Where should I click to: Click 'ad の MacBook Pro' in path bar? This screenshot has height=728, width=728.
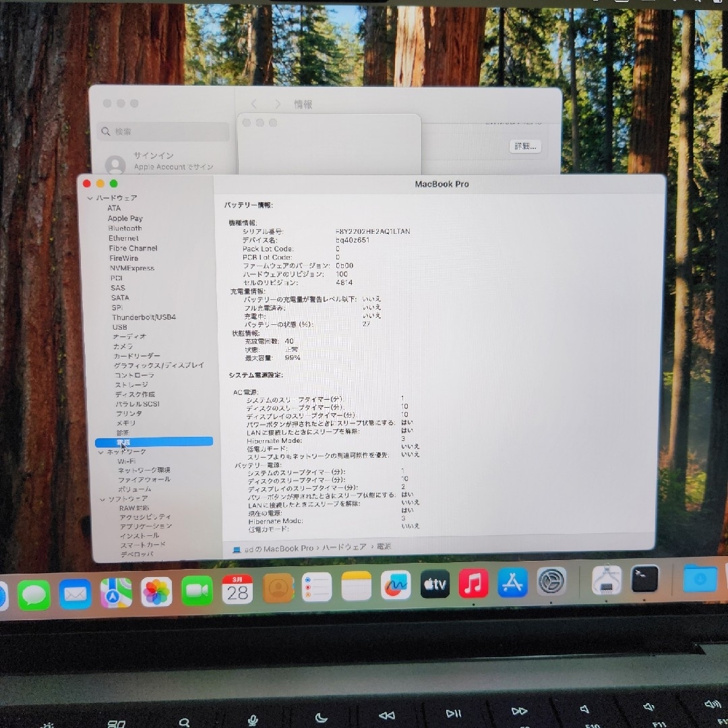tap(278, 549)
